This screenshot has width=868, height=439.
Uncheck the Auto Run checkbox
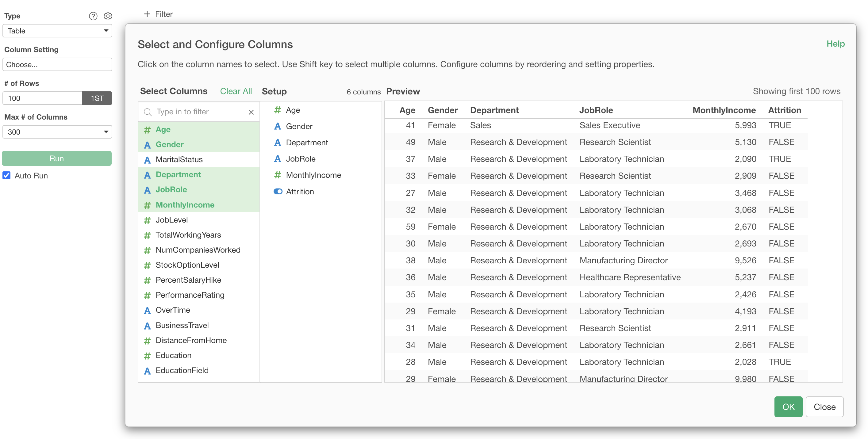7,176
